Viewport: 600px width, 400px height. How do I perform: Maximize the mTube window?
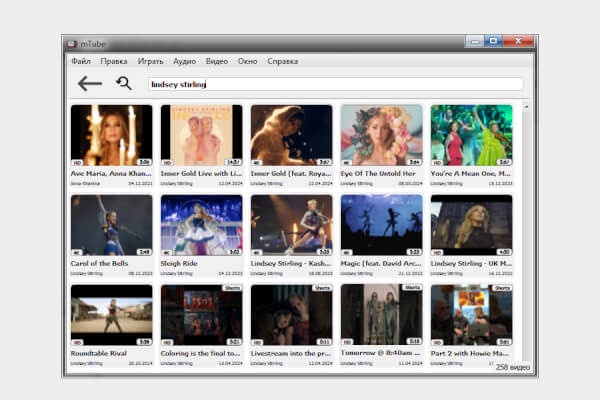tap(494, 41)
